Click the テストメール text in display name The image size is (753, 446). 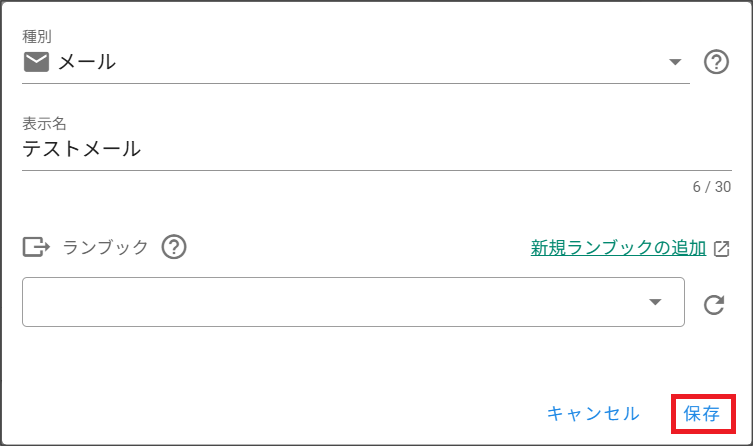(82, 149)
